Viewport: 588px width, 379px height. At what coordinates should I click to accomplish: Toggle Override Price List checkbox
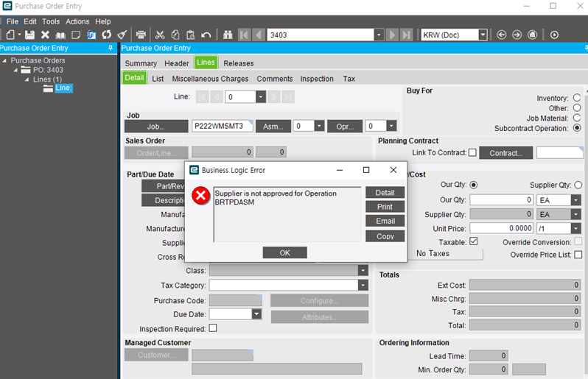click(578, 255)
